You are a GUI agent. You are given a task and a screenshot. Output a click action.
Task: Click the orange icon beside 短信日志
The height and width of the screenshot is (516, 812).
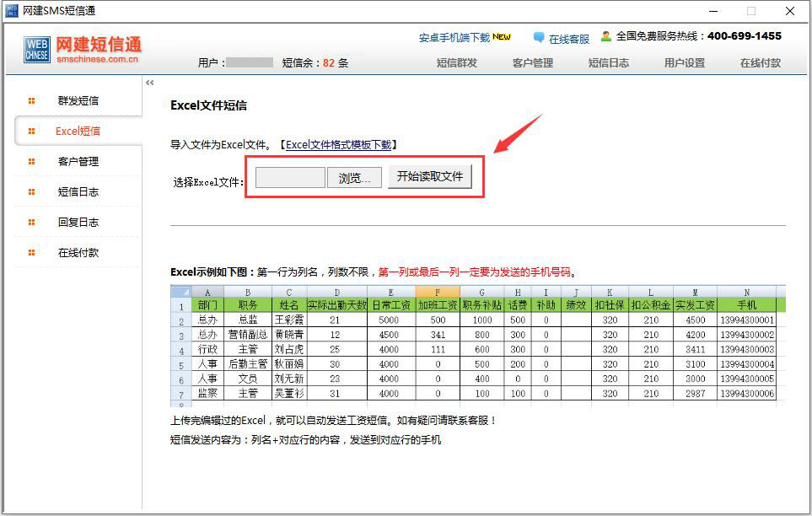coord(32,192)
